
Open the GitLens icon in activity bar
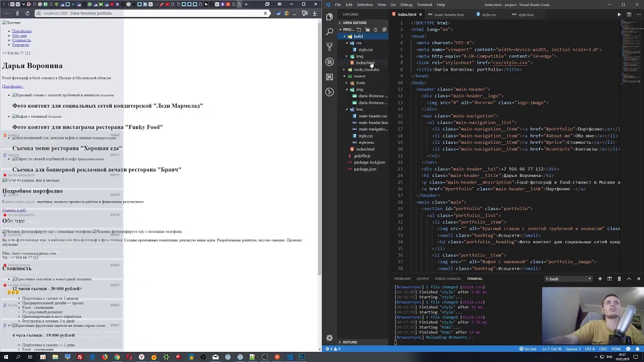[x=330, y=92]
